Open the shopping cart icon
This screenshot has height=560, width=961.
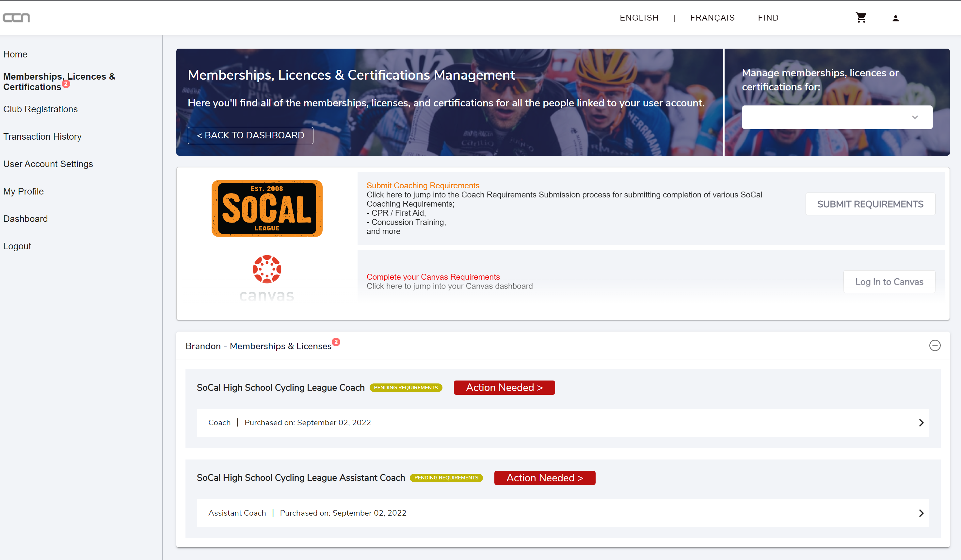point(861,18)
